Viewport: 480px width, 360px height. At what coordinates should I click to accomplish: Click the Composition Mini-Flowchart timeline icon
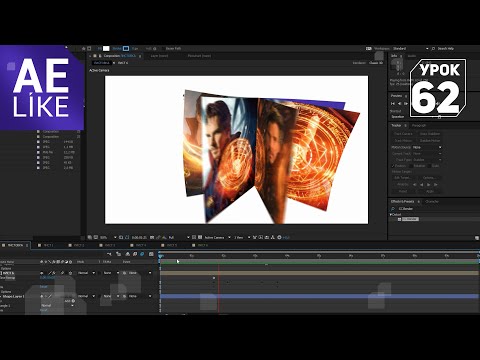pos(109,254)
